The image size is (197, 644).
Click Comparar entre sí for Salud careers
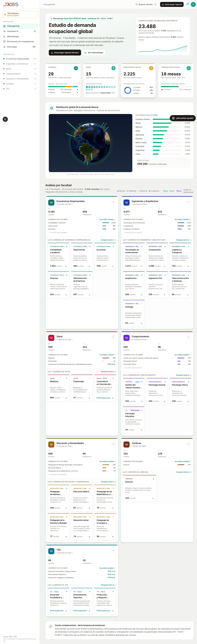[x=108, y=372]
